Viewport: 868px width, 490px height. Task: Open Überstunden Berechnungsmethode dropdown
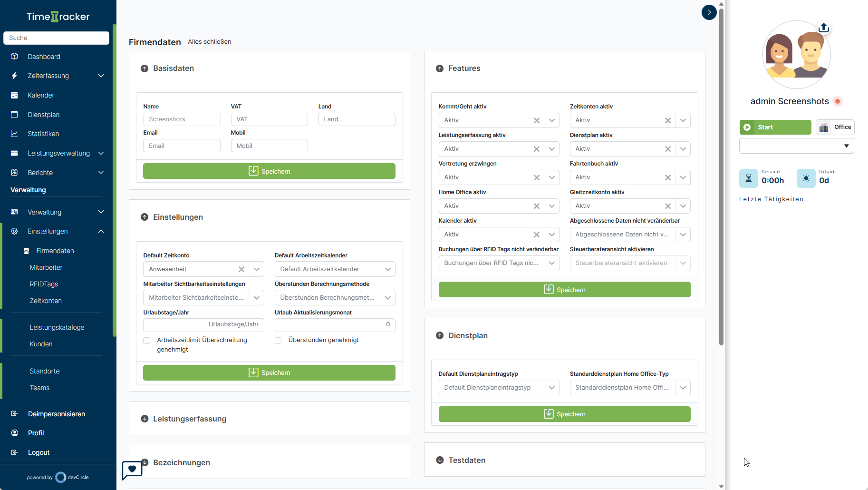(387, 298)
